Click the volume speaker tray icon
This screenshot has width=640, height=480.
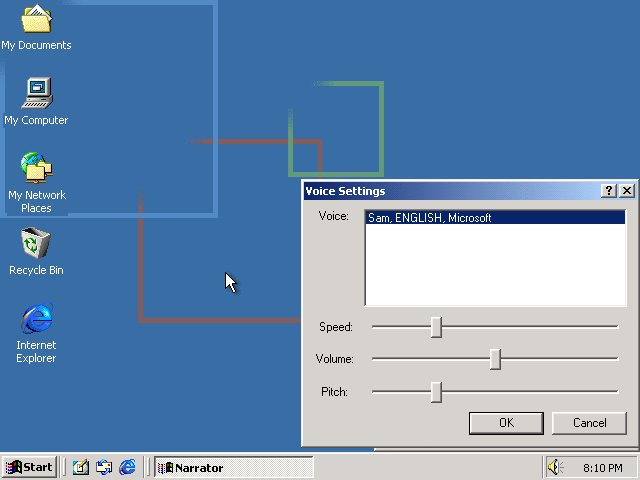554,467
